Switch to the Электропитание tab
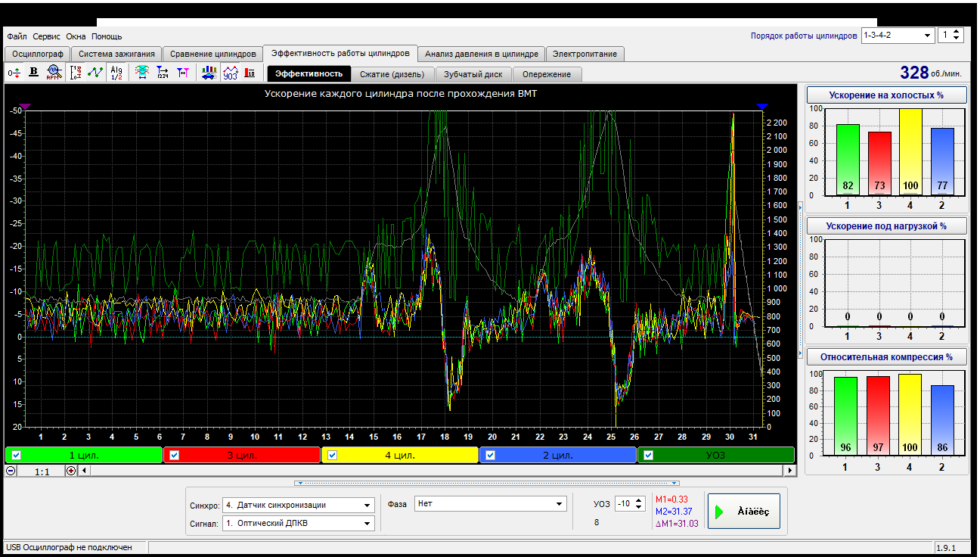The image size is (980, 557). 585,54
